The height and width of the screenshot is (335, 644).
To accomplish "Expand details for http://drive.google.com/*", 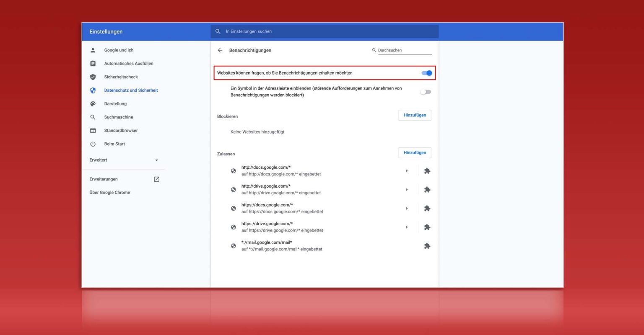I will 407,189.
